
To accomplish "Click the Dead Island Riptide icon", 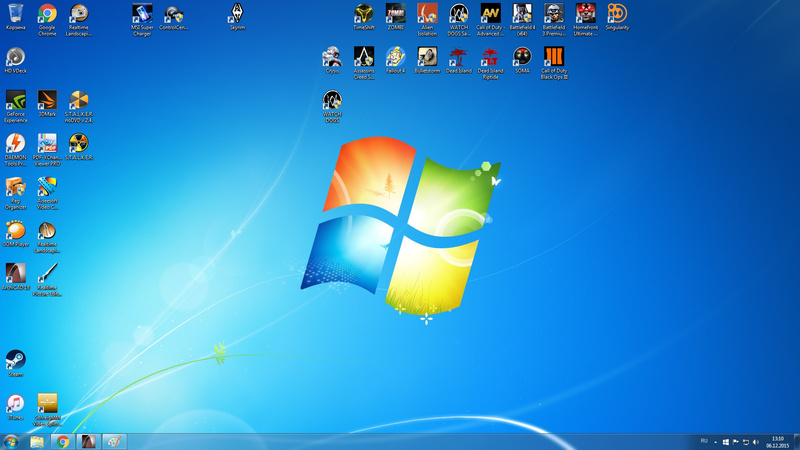I will click(490, 57).
